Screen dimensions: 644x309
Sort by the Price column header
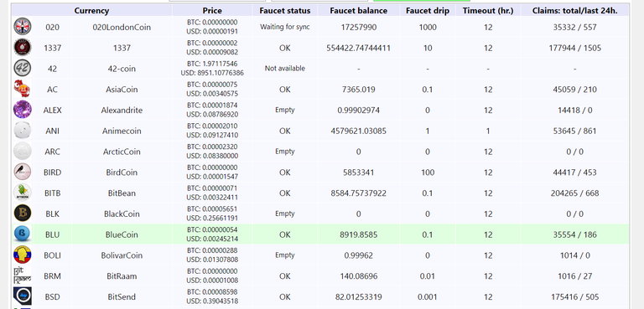(212, 11)
